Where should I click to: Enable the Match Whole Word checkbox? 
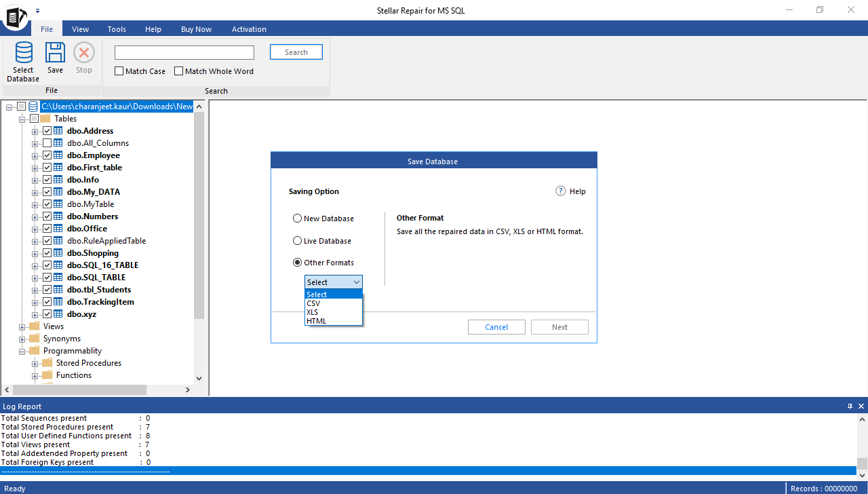pyautogui.click(x=179, y=71)
